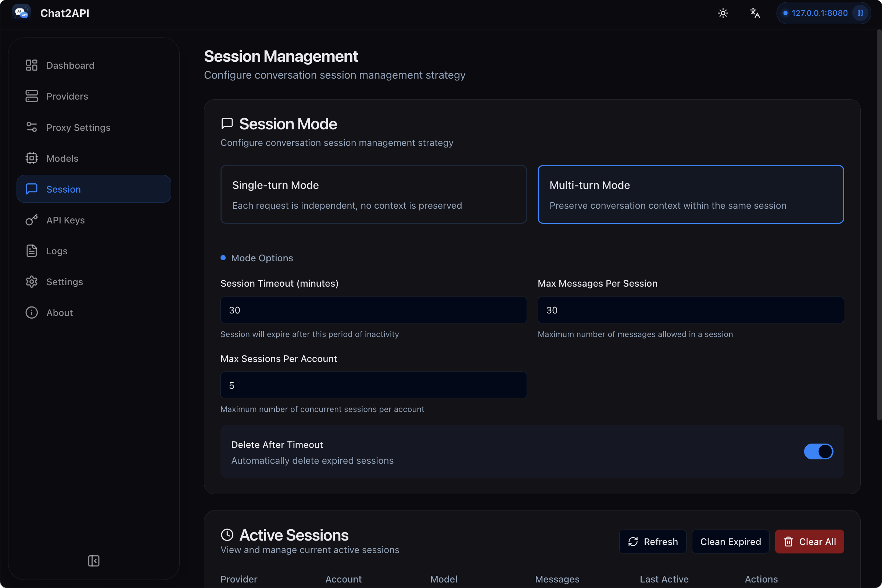Click the Last Active column header

664,579
